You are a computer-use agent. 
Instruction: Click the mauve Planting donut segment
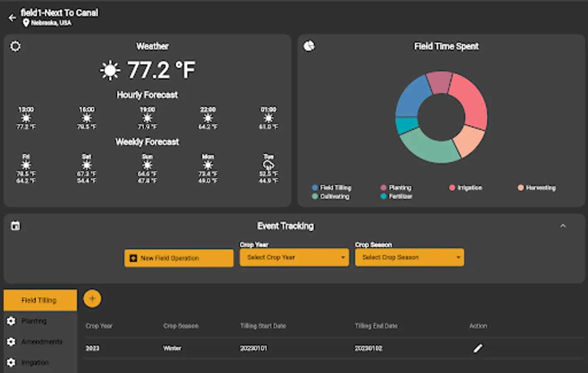click(x=440, y=82)
